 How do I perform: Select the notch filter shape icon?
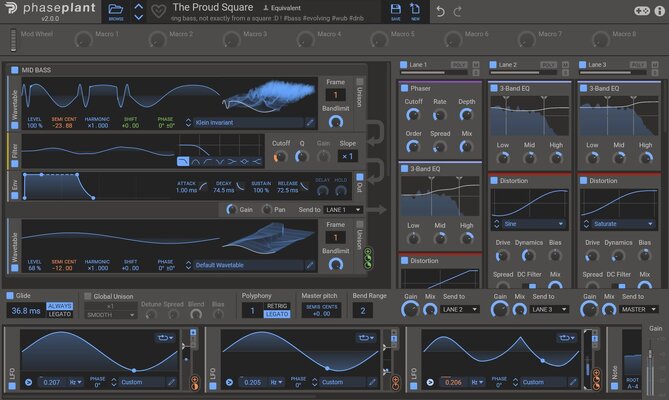(x=220, y=162)
